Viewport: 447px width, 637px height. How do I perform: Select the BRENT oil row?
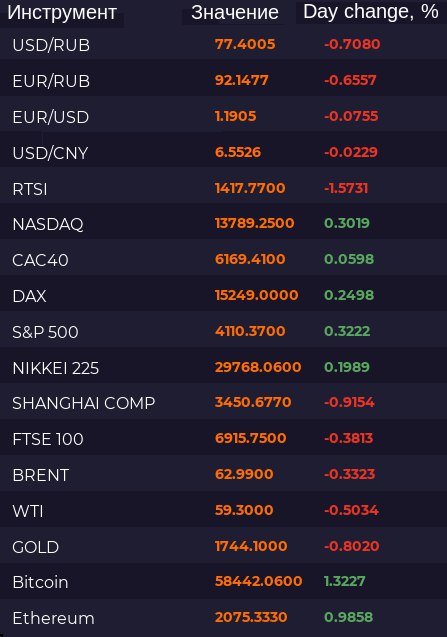(x=224, y=475)
